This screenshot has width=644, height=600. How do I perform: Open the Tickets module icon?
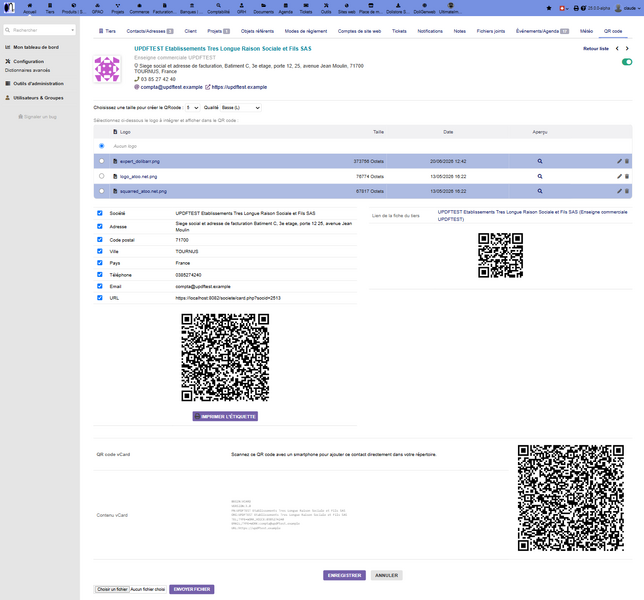click(306, 5)
